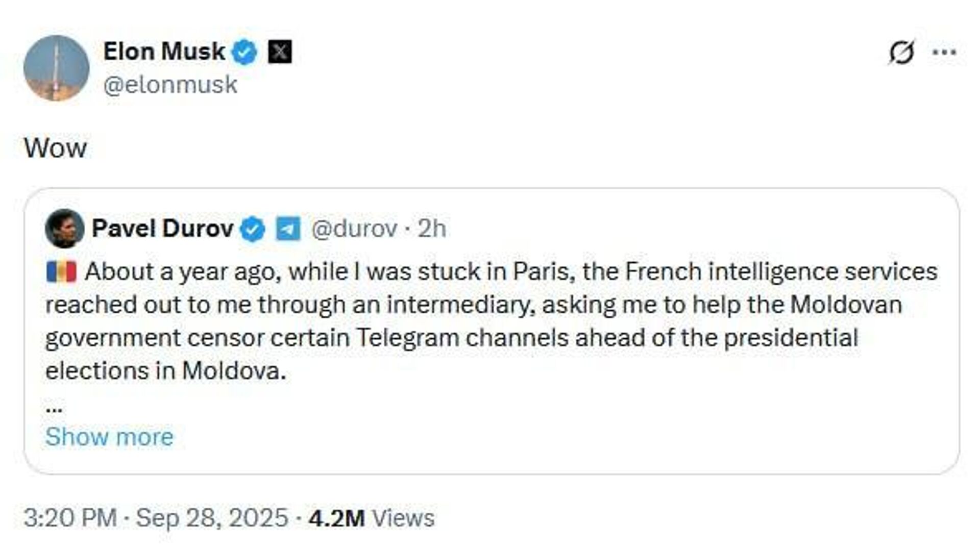Click Pavel Durov's verified checkmark badge
This screenshot has height=551, width=980.
coord(253,229)
